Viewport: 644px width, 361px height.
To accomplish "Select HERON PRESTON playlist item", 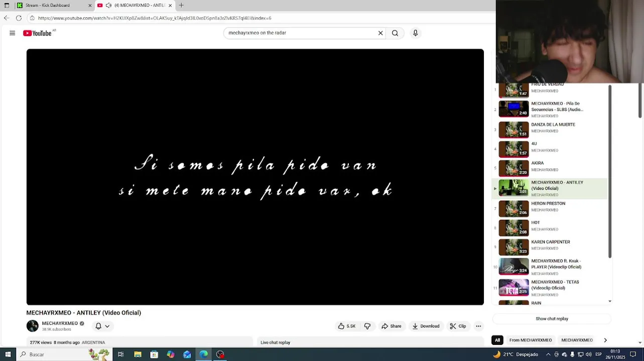I will coord(550,209).
